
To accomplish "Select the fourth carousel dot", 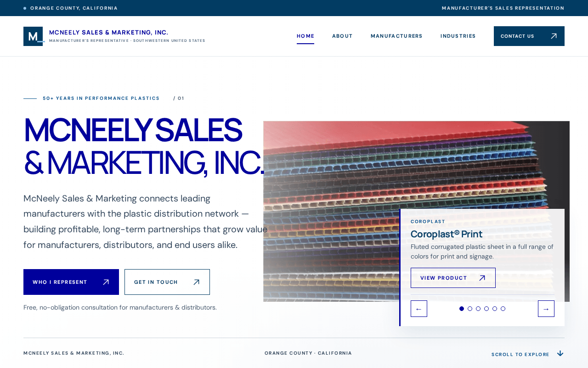I will tap(486, 309).
